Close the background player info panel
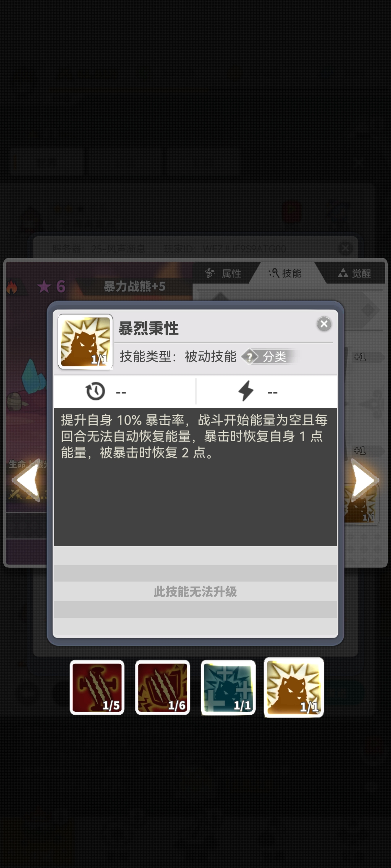Image resolution: width=391 pixels, height=868 pixels. pyautogui.click(x=345, y=248)
